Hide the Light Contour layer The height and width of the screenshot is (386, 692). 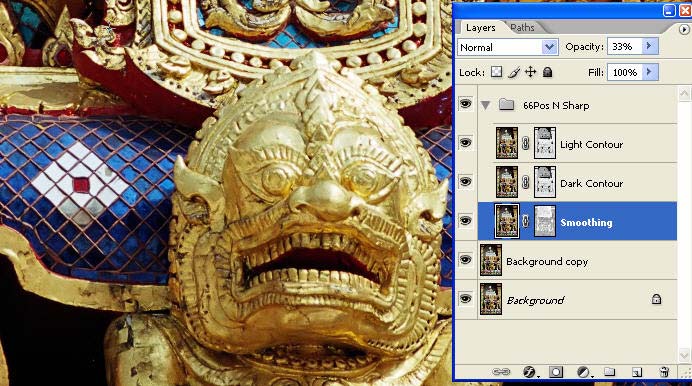click(465, 142)
